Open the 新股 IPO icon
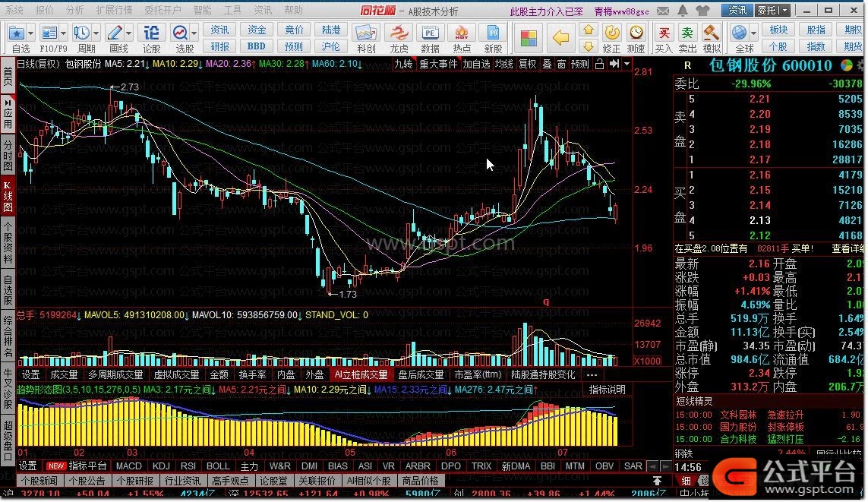Image resolution: width=868 pixels, height=502 pixels. [x=493, y=33]
